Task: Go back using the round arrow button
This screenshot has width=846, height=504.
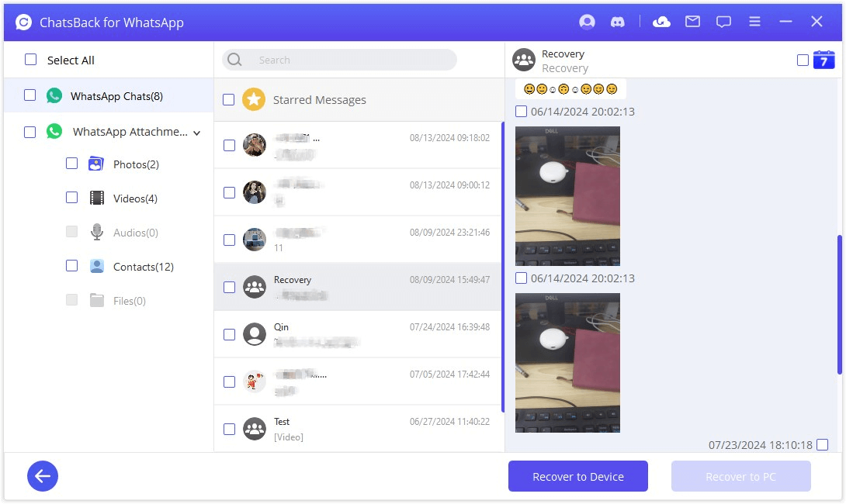Action: (x=43, y=476)
